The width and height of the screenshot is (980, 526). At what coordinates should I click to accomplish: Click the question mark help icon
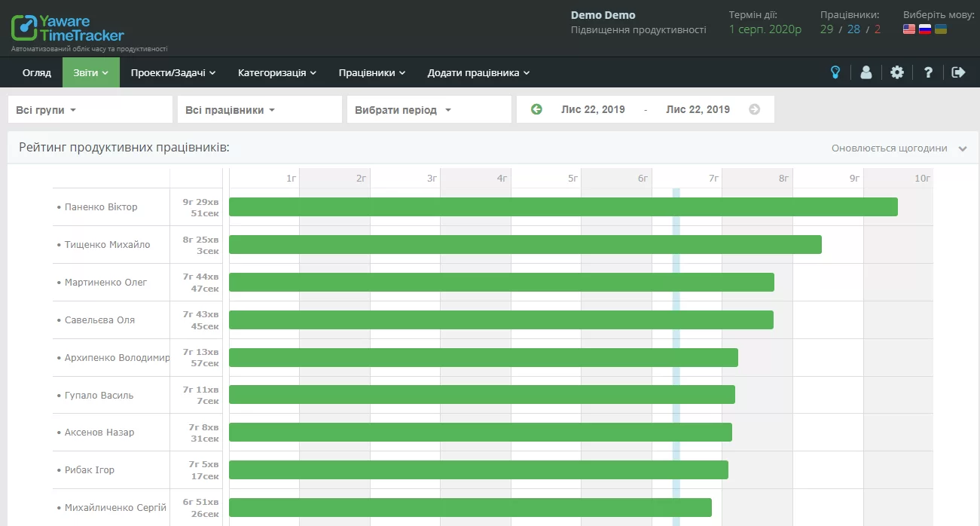pos(928,72)
